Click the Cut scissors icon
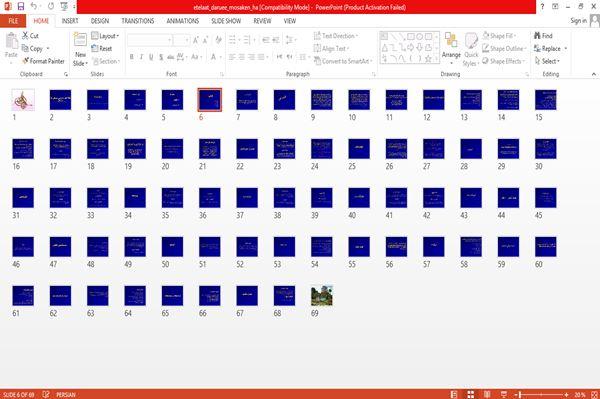 [x=25, y=36]
